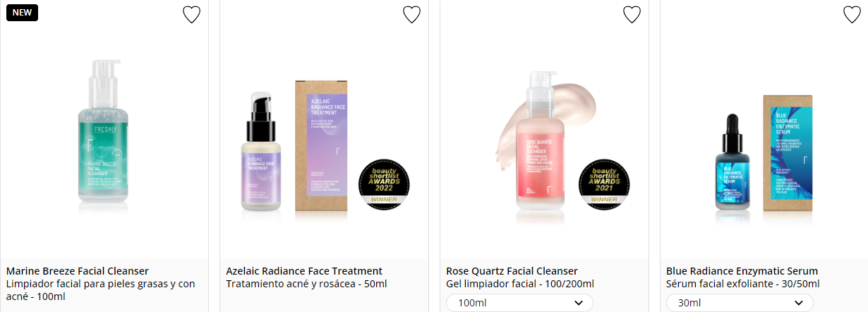Favorite the Azelaic Radiance Face Treatment
868x312 pixels.
(411, 14)
